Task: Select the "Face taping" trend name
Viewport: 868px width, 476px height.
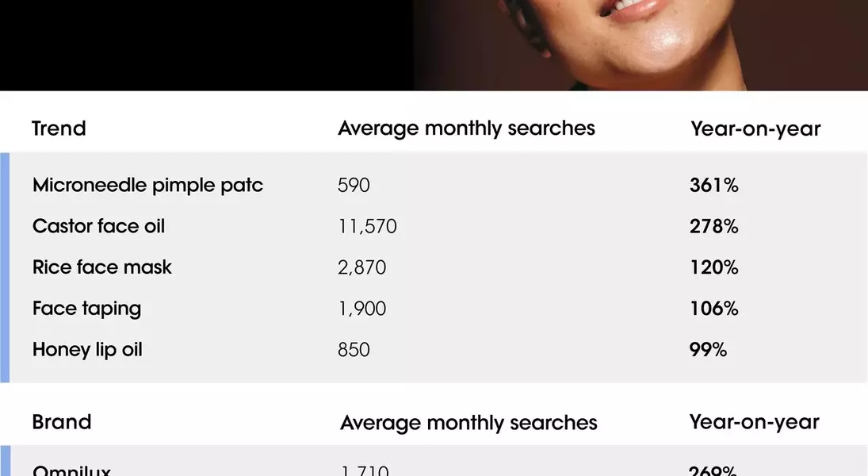Action: coord(87,308)
